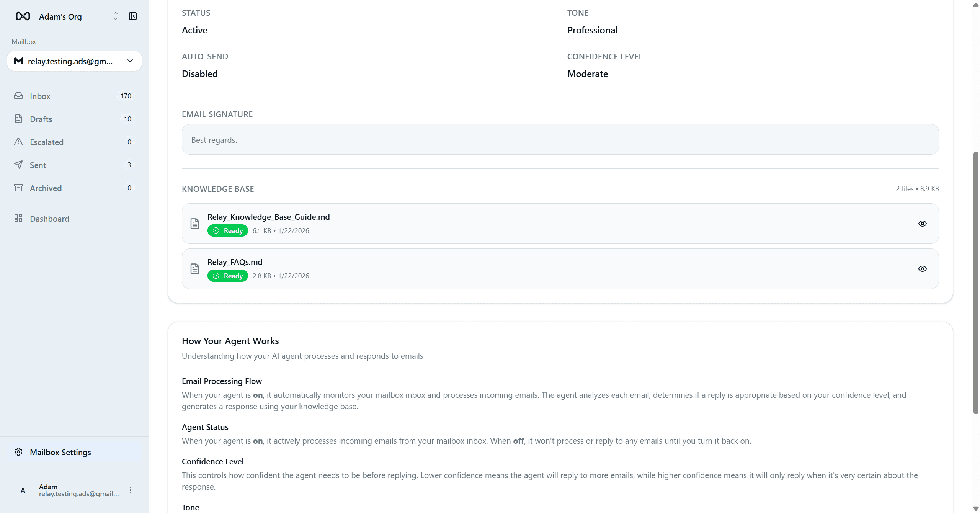Open the Drafts folder
Image resolution: width=980 pixels, height=513 pixels.
(x=41, y=119)
